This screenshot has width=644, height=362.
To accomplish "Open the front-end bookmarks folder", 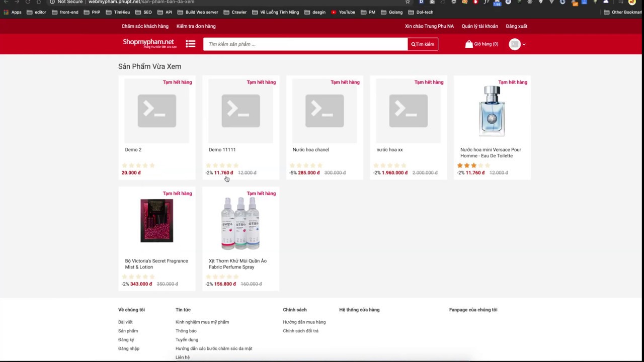I will tap(65, 12).
